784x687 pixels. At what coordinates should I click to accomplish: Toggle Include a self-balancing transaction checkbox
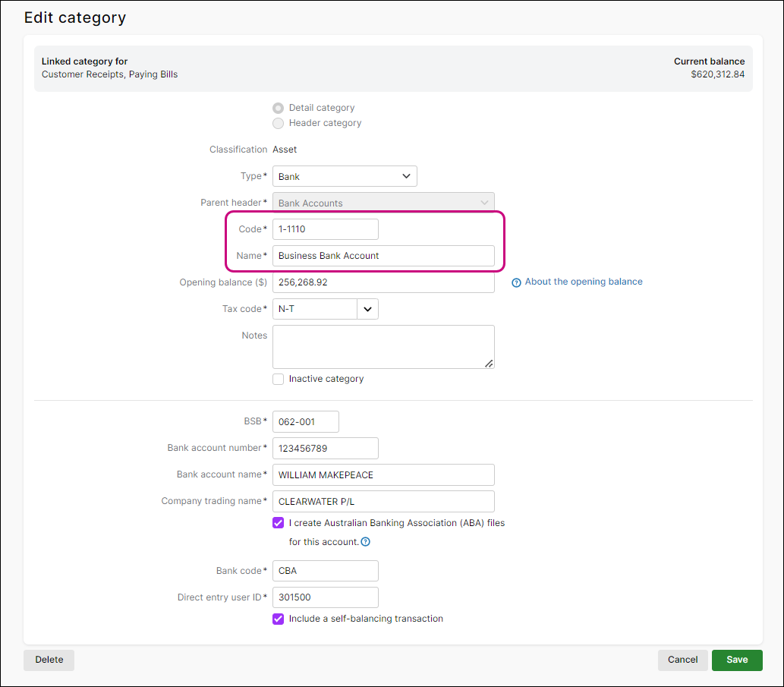pyautogui.click(x=279, y=619)
